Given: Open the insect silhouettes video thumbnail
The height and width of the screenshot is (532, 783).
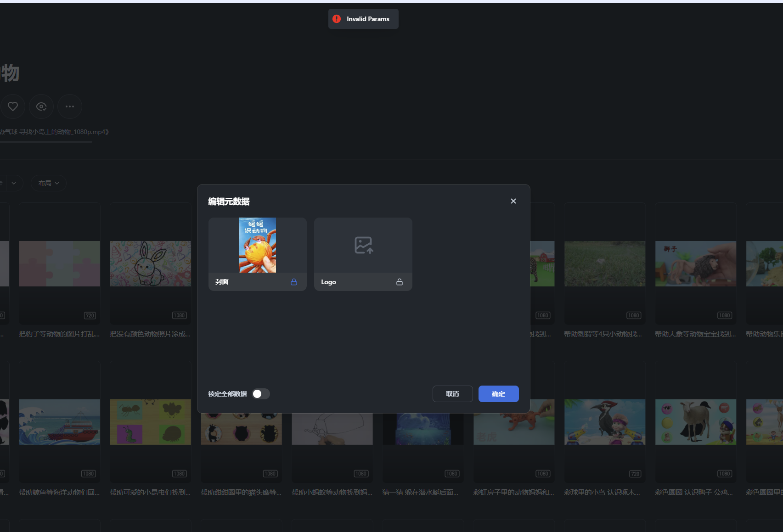Looking at the screenshot, I should [x=151, y=422].
